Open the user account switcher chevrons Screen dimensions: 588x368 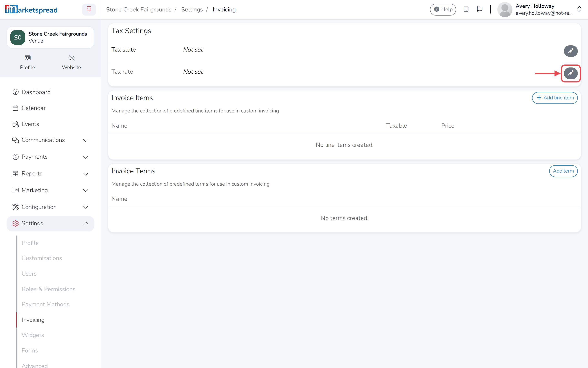coord(579,9)
